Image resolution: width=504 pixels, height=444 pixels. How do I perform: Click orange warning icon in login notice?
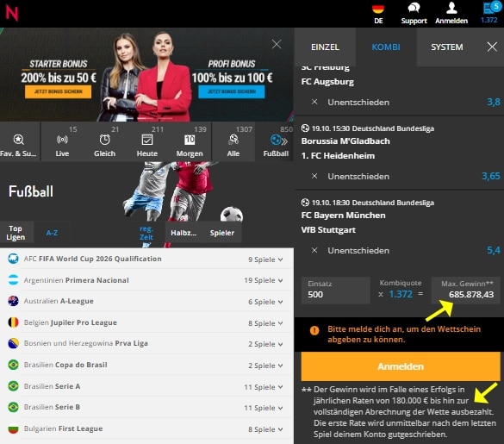click(x=314, y=330)
